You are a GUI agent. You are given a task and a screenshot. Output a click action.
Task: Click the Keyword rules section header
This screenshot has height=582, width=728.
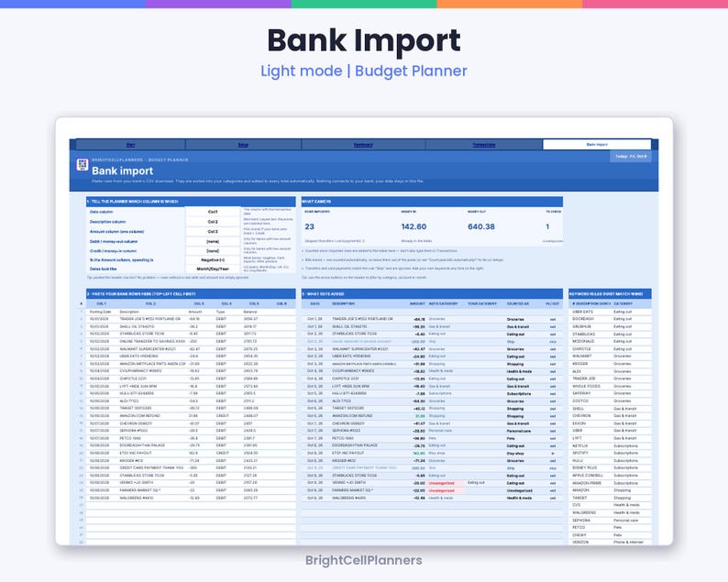click(610, 294)
